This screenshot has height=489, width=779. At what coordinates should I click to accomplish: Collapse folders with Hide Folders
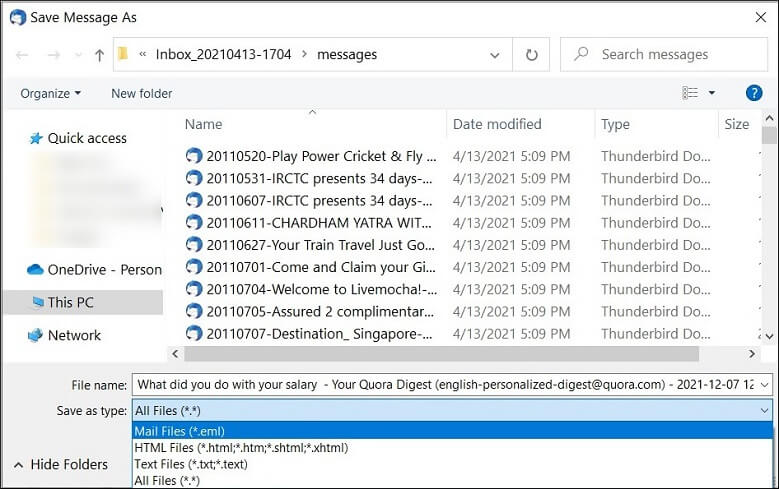[61, 465]
